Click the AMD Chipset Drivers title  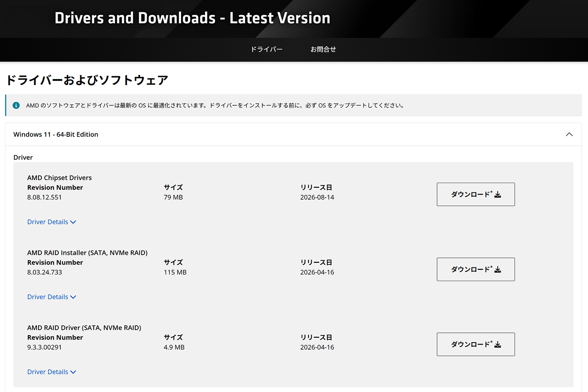[x=60, y=178]
